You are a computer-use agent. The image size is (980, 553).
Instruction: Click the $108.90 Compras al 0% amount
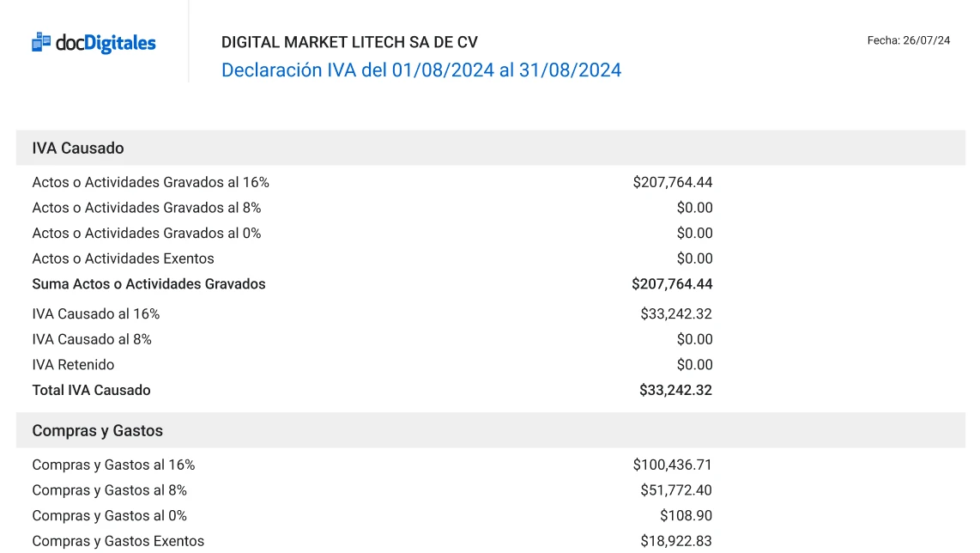[686, 516]
